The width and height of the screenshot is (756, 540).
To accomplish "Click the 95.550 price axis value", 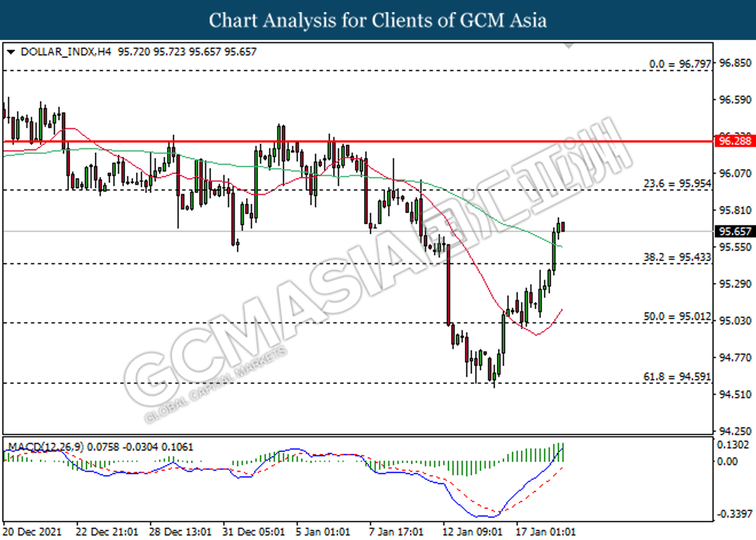I will coord(735,247).
